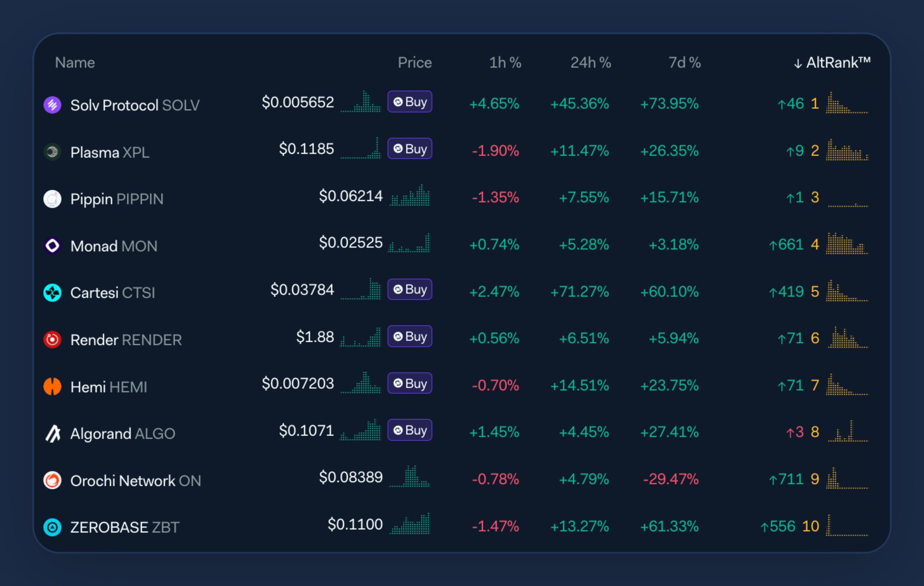Sort the table by AltRank column
Image resolution: width=924 pixels, height=586 pixels.
pyautogui.click(x=832, y=62)
